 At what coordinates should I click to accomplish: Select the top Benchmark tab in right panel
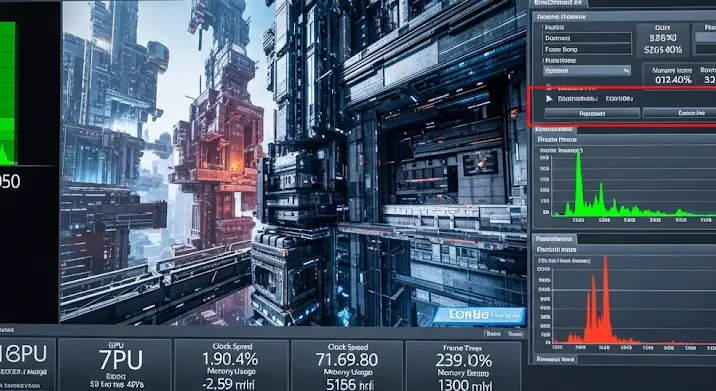[x=558, y=3]
